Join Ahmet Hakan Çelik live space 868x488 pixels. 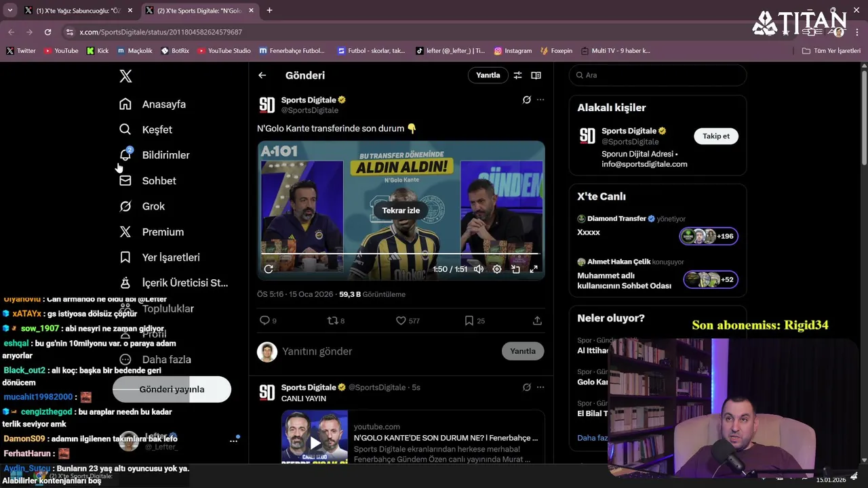[x=711, y=279]
